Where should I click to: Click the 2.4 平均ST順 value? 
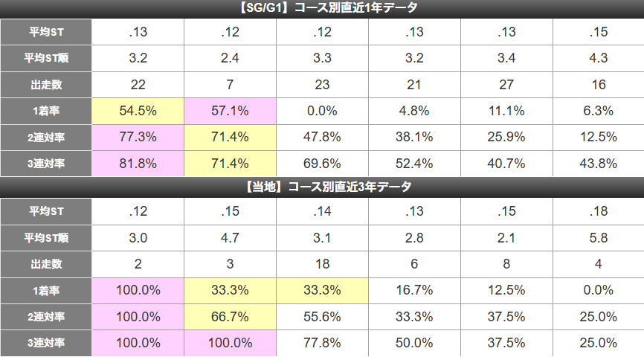tap(230, 58)
